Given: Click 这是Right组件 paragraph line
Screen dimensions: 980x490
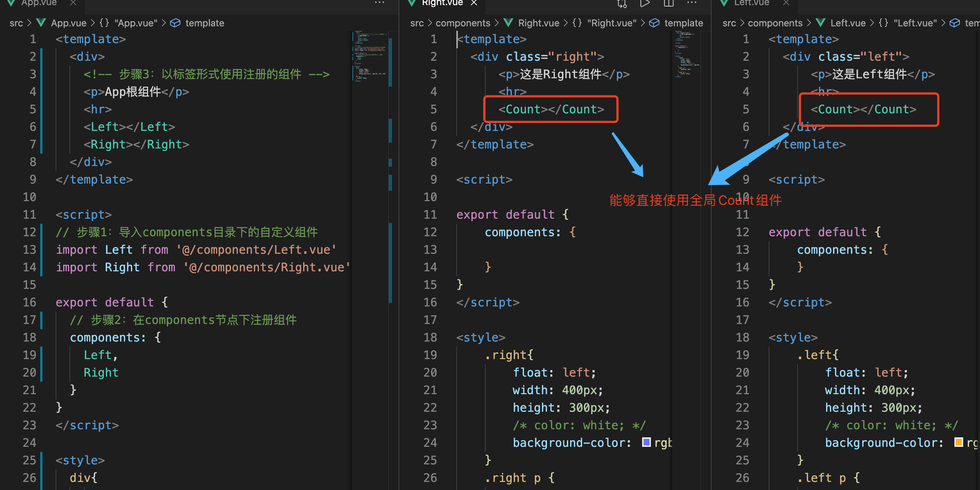Looking at the screenshot, I should [564, 74].
